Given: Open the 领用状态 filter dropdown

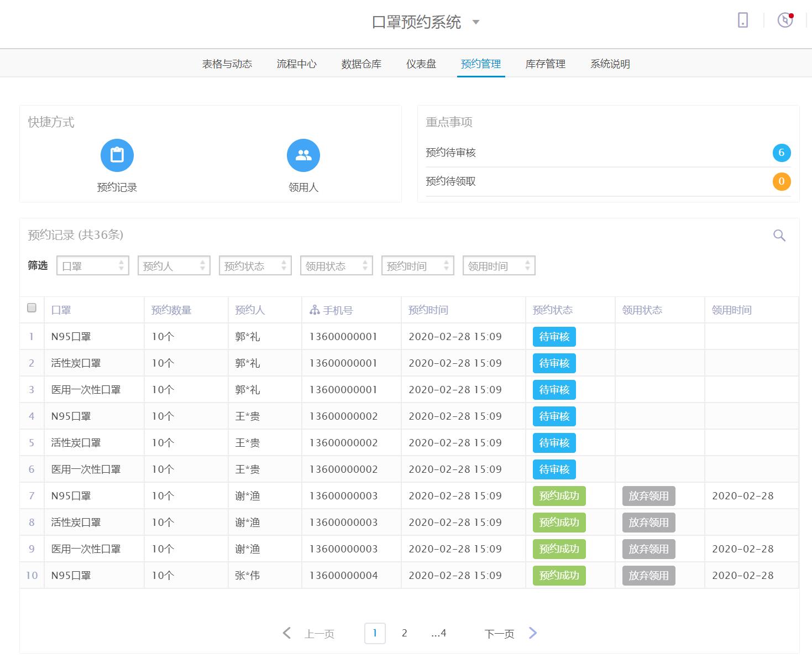Looking at the screenshot, I should coord(337,266).
